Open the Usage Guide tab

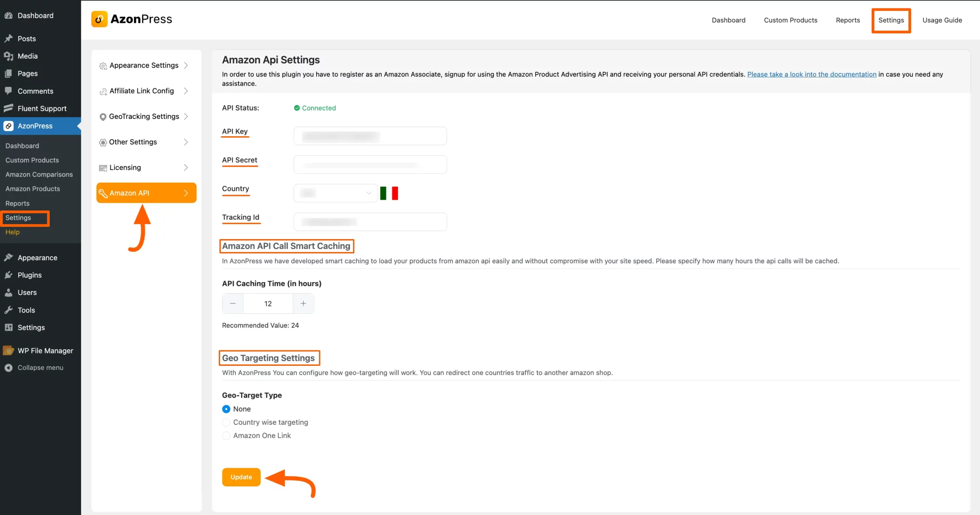click(x=942, y=20)
